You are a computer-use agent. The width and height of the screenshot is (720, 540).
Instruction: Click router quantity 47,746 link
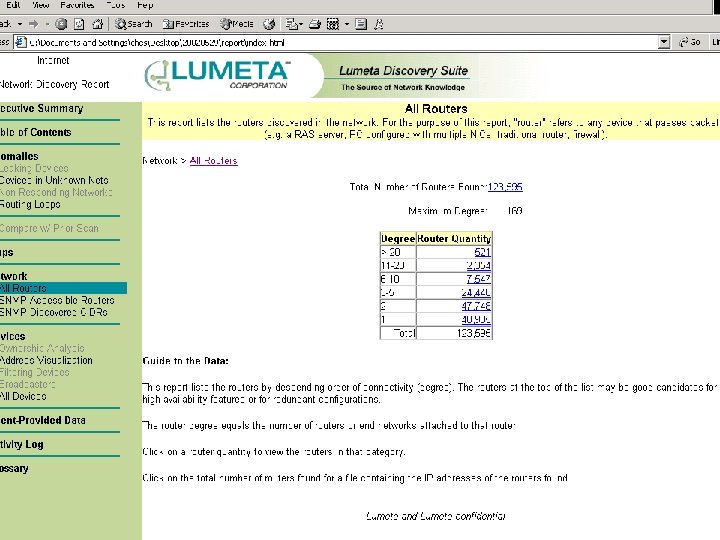(476, 306)
